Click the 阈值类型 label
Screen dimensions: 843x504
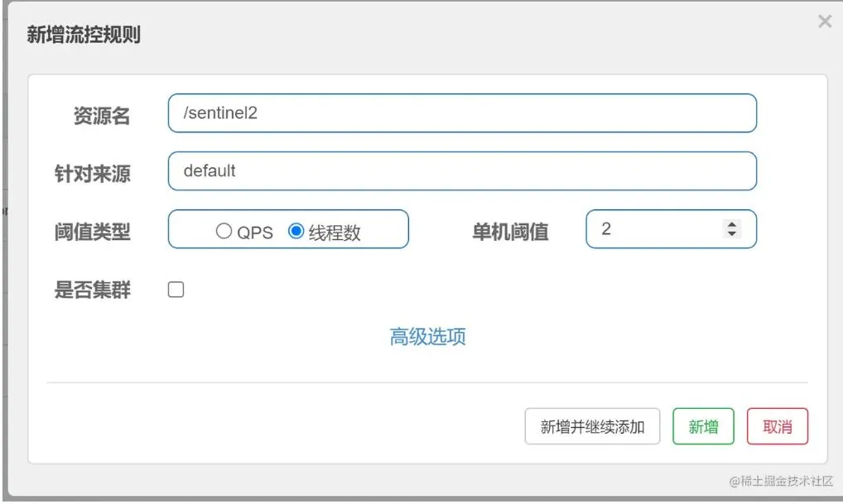pyautogui.click(x=93, y=232)
